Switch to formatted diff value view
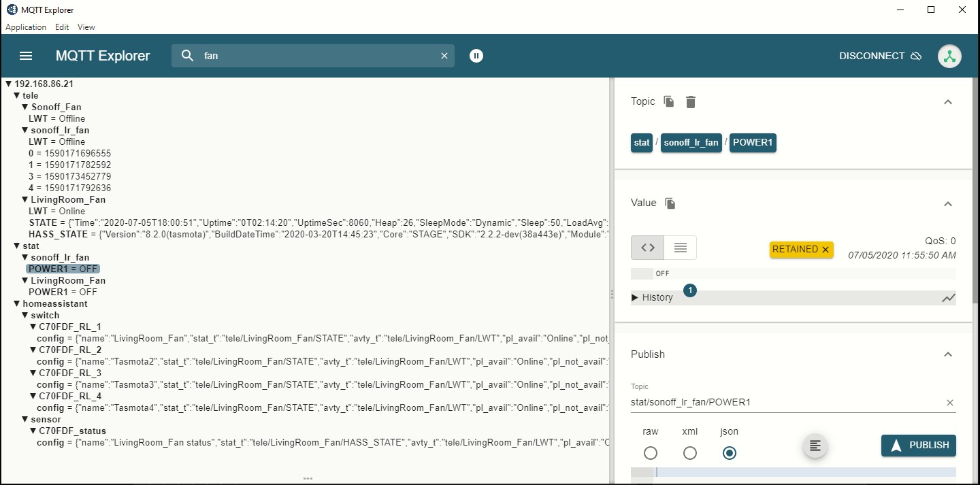 point(681,248)
